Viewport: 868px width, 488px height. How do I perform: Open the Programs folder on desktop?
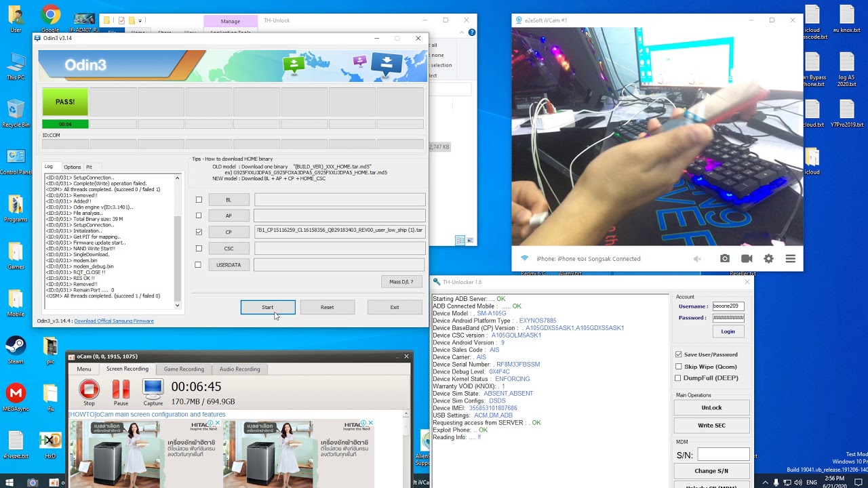[x=16, y=209]
